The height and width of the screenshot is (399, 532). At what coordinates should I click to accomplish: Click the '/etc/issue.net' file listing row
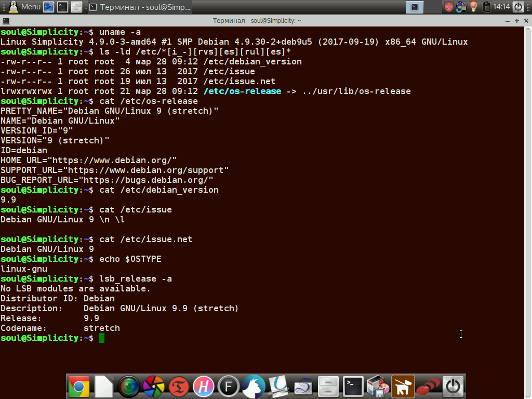[x=138, y=82]
